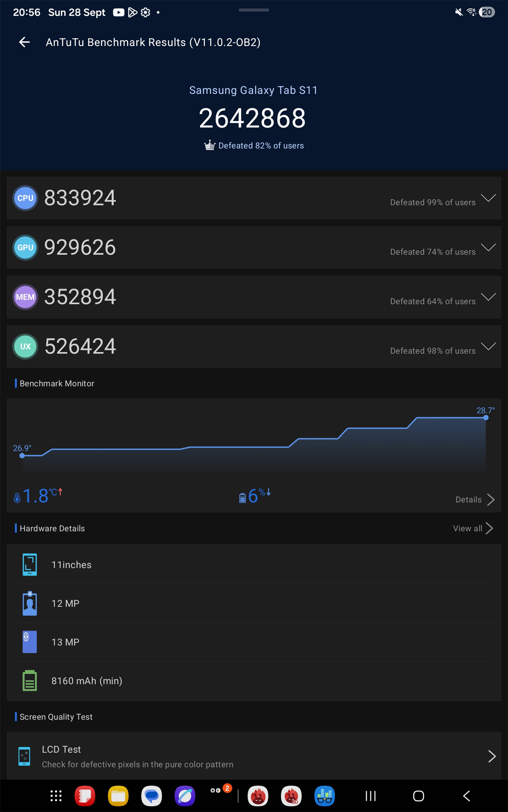Tap the 28.7° temperature graph endpoint
508x812 pixels.
[x=486, y=418]
